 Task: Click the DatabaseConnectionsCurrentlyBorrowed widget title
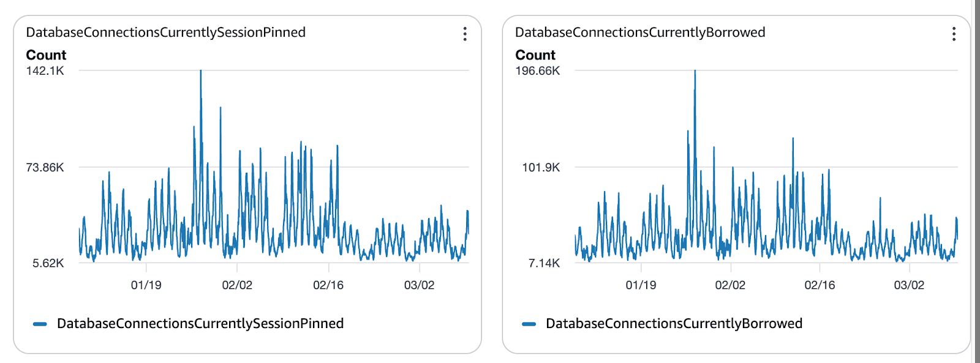640,32
